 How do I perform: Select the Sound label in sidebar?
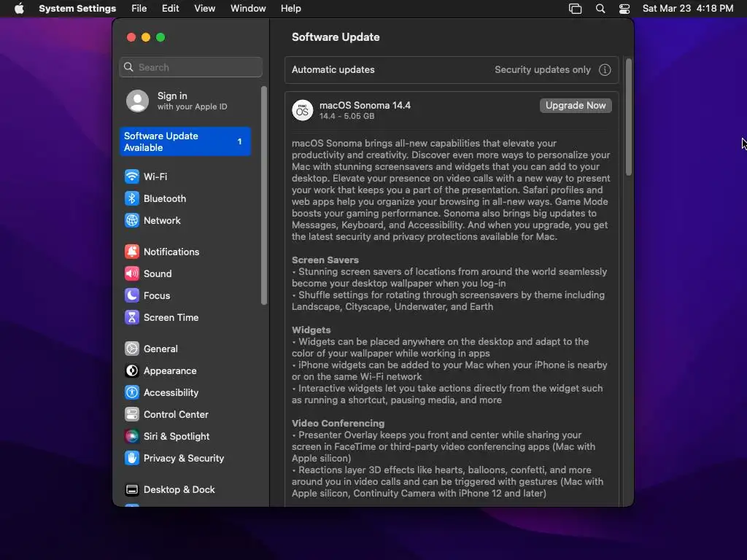point(158,274)
